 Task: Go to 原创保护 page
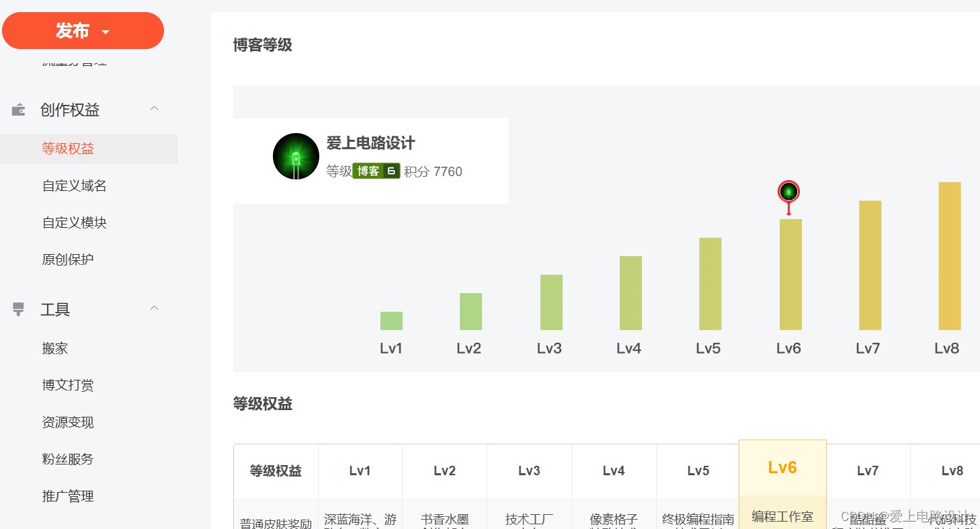tap(68, 259)
